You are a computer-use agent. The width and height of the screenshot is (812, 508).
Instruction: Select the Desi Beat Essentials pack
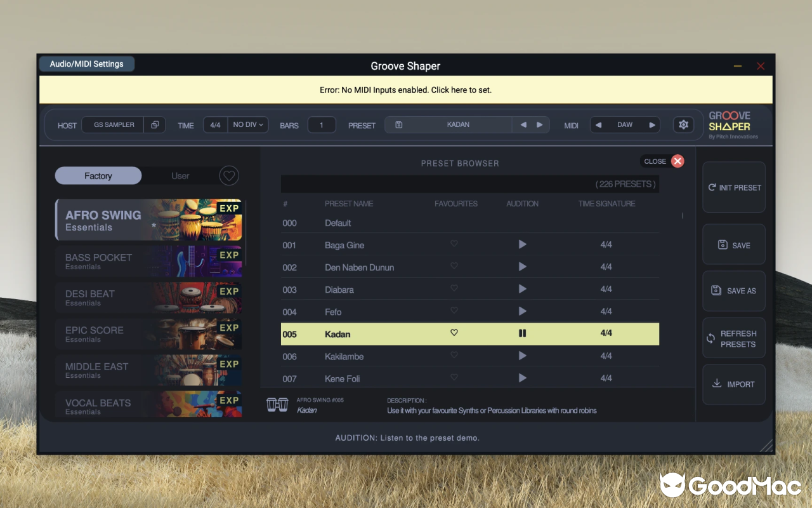(x=148, y=298)
